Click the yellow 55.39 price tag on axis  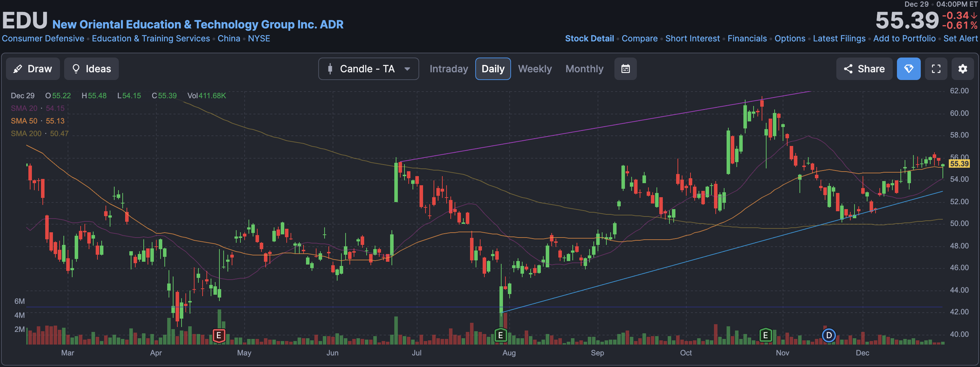(959, 164)
